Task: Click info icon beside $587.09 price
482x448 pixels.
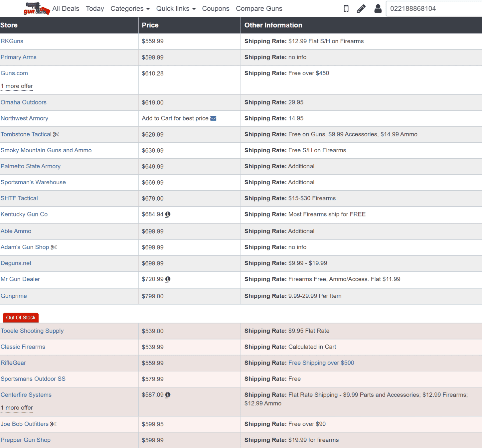Action: click(168, 395)
